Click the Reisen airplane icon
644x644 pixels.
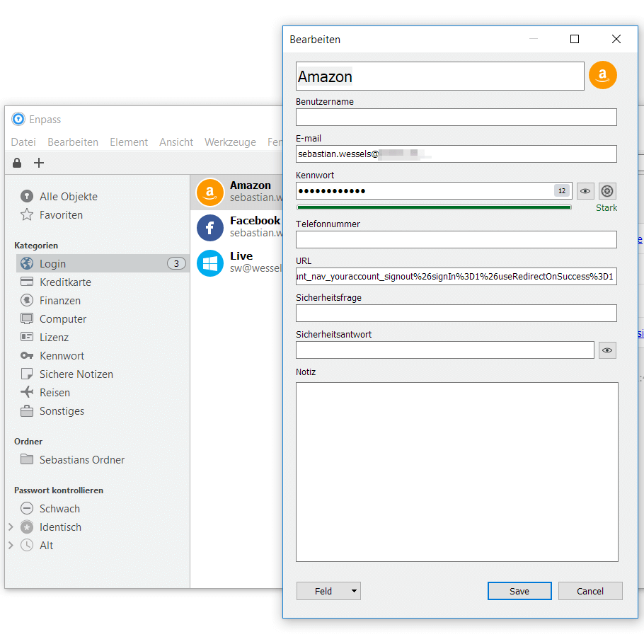(27, 392)
